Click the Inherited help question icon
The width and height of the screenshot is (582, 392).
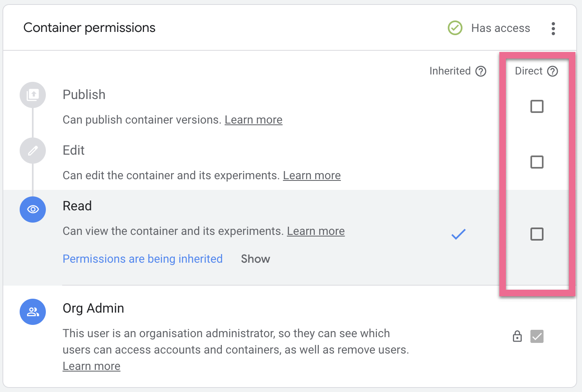point(481,71)
